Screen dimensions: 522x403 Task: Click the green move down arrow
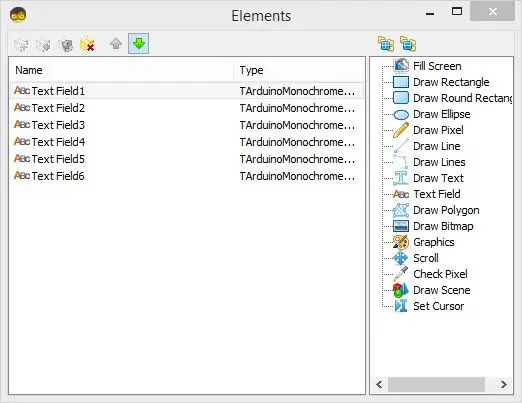pyautogui.click(x=138, y=44)
